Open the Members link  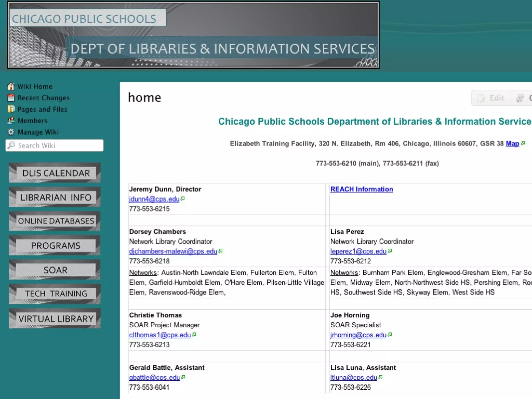click(x=32, y=121)
